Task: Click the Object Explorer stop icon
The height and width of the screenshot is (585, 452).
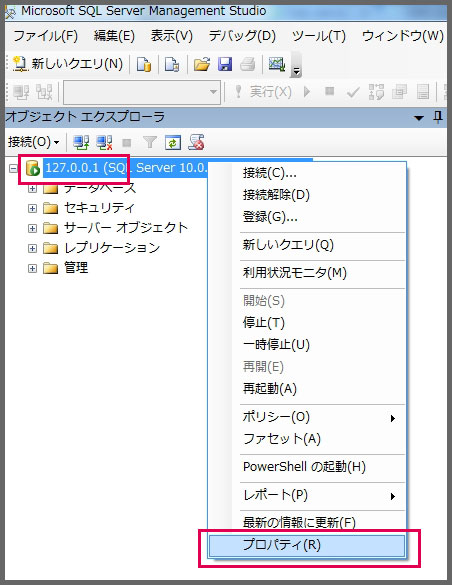Action: [x=127, y=143]
